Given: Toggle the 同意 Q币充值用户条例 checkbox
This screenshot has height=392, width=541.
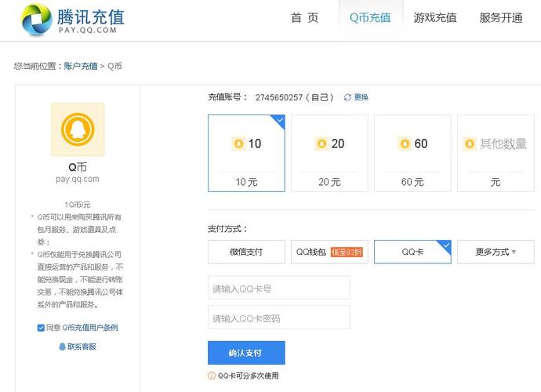Looking at the screenshot, I should [41, 328].
